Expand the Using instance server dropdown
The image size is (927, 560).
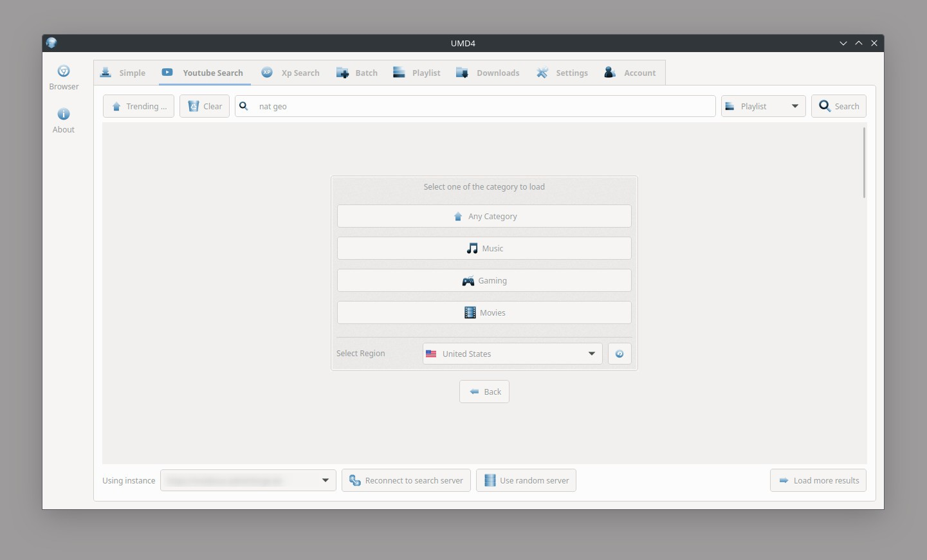tap(248, 480)
